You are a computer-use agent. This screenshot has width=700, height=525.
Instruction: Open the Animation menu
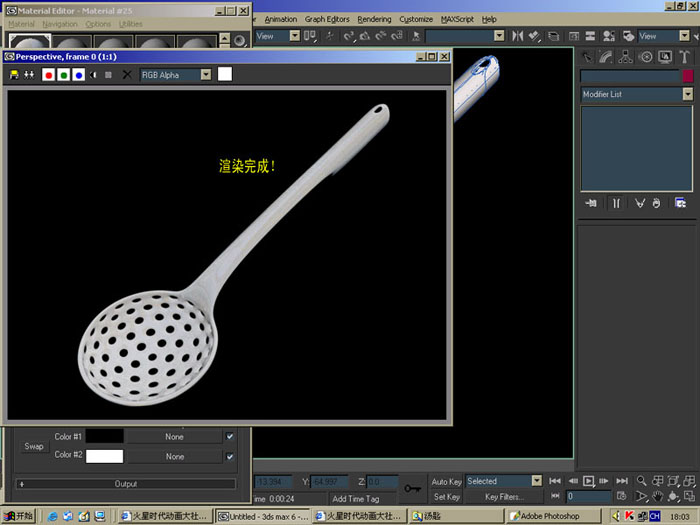pos(280,19)
